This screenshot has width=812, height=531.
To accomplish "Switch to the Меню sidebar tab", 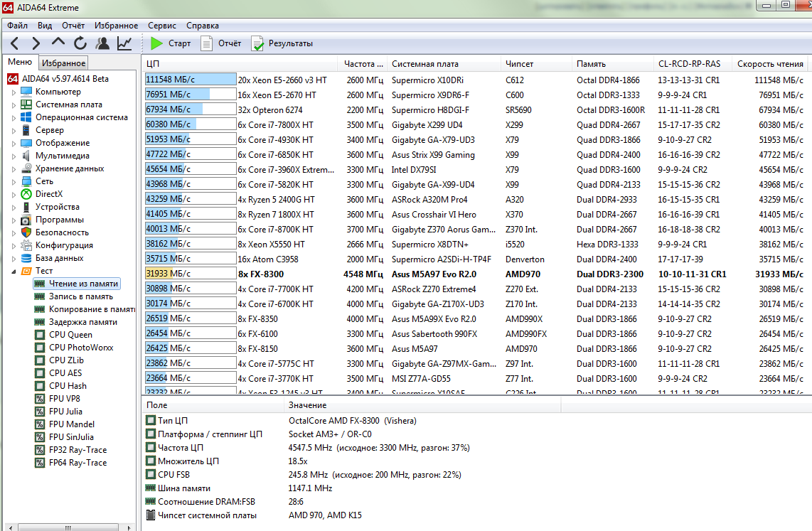I will (x=20, y=62).
